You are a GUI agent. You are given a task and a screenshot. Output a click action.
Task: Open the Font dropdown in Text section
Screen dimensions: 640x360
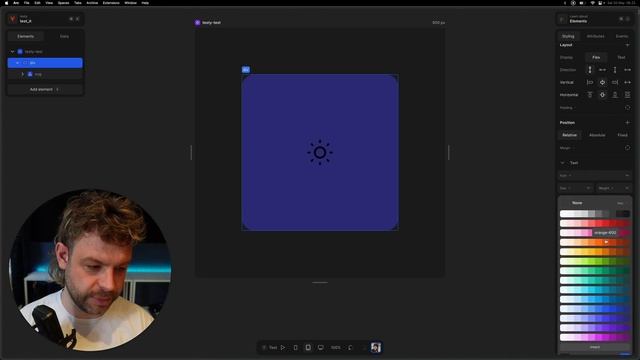(x=595, y=176)
